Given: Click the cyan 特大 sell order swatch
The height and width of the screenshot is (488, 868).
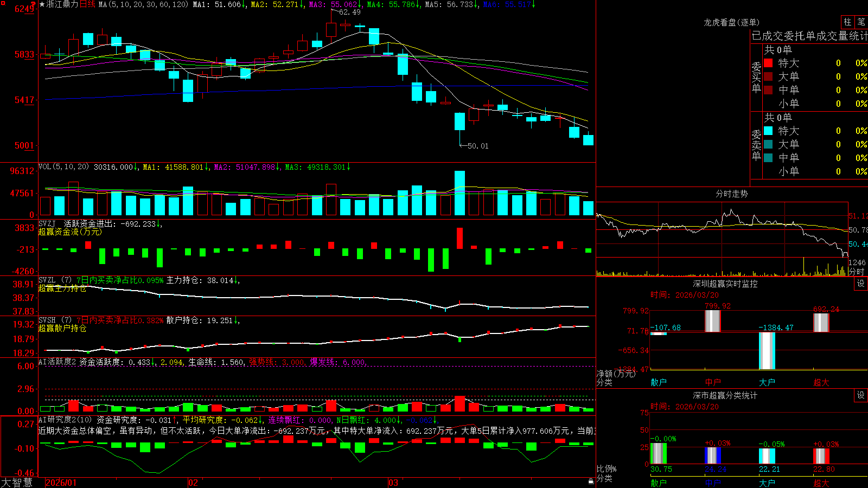Looking at the screenshot, I should click(768, 131).
